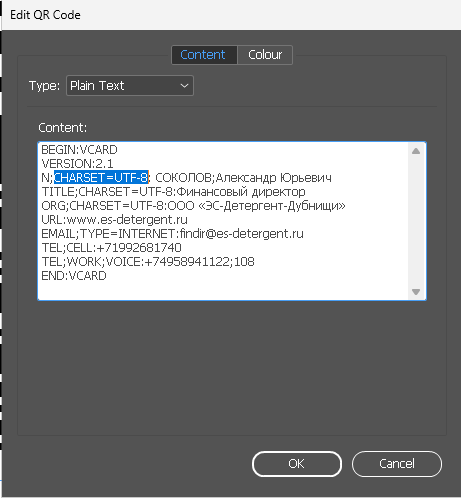Click empty area at bottom of Content text field
Viewport: 461px width, 498px height.
223,291
